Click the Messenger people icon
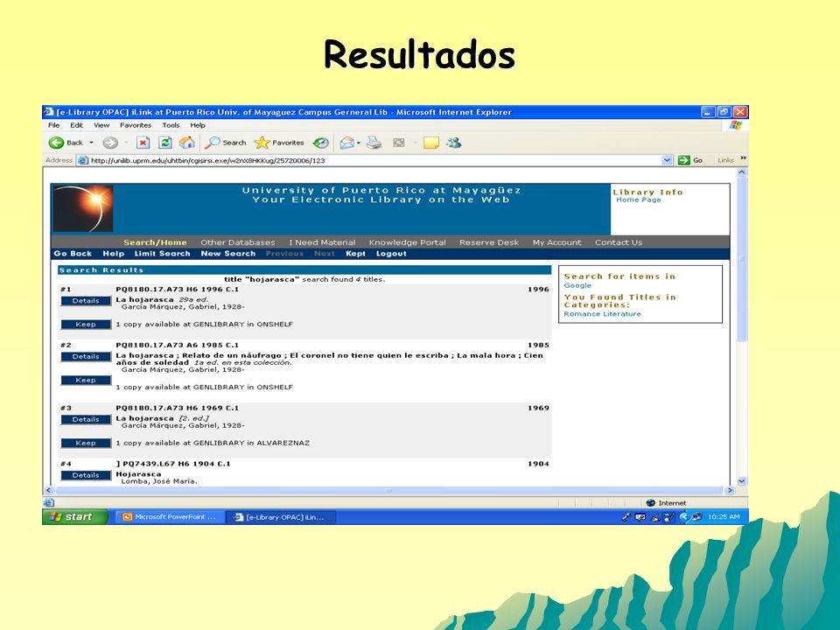This screenshot has height=630, width=840. tap(454, 143)
